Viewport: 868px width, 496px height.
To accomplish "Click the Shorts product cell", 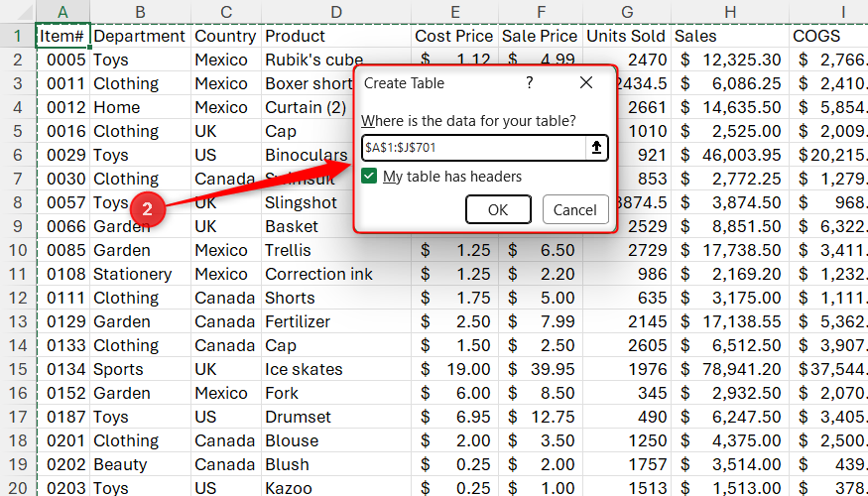I will (336, 298).
